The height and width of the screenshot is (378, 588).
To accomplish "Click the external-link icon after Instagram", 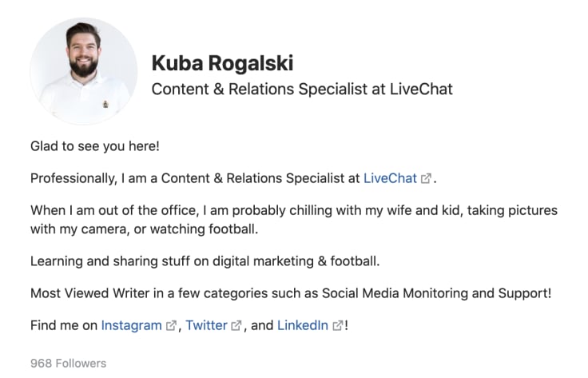I will [x=171, y=325].
